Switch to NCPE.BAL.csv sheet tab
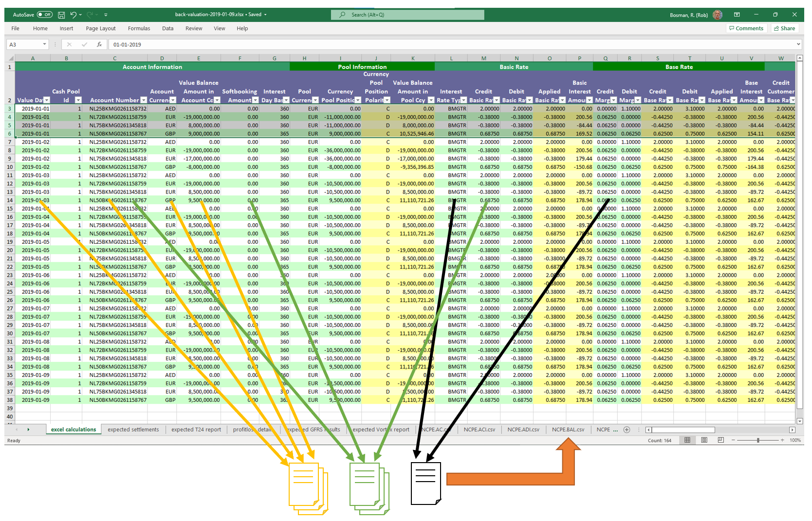Viewport: 812px width, 521px height. 568,430
